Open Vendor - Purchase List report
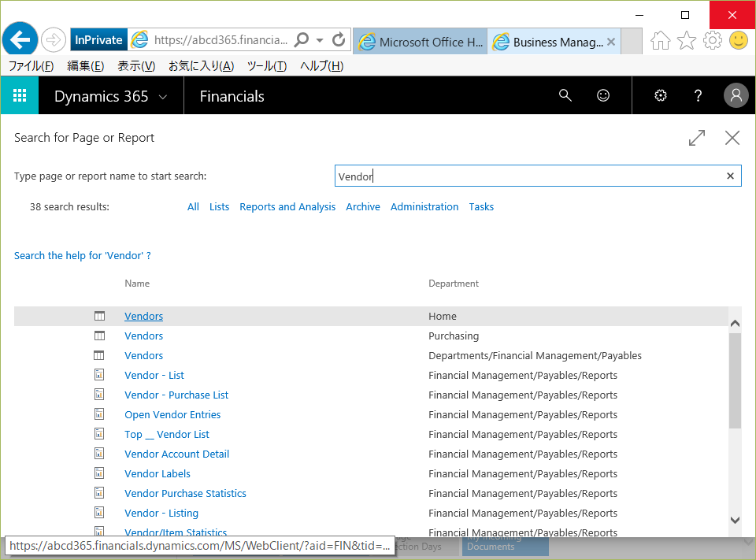Viewport: 756px width, 560px height. click(176, 395)
